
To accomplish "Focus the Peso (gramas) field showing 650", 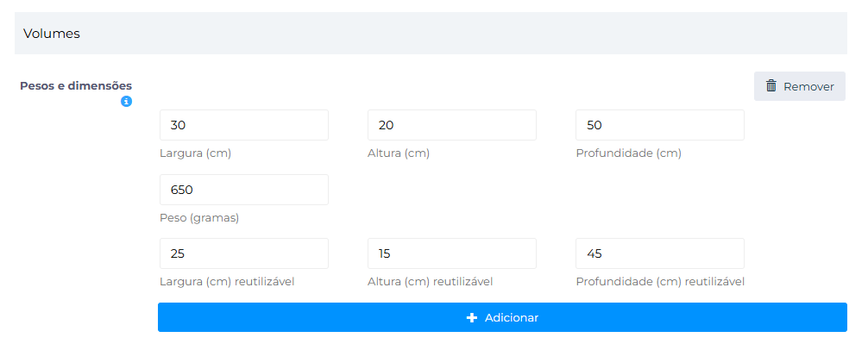I will pos(243,190).
